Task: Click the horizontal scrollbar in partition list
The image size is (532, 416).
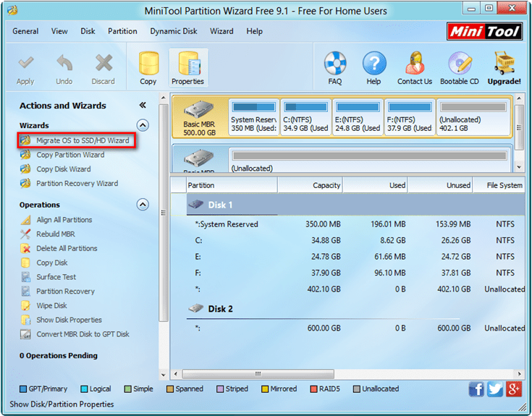Action: [x=258, y=374]
